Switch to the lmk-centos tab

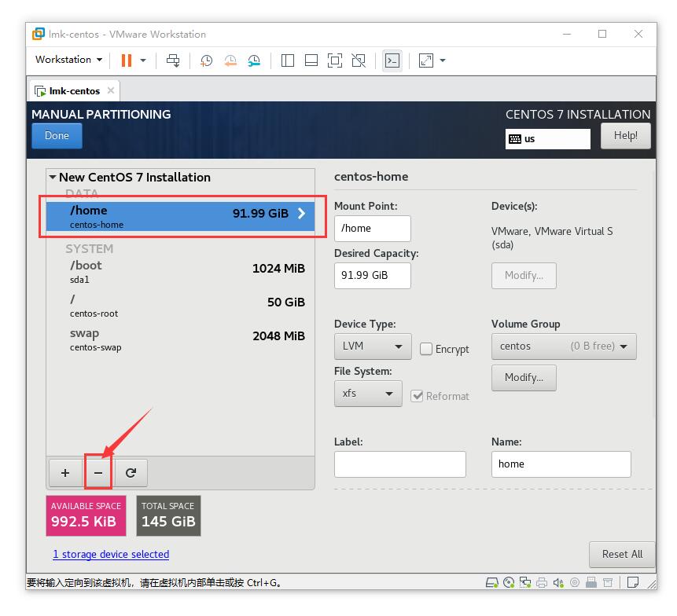pyautogui.click(x=74, y=91)
